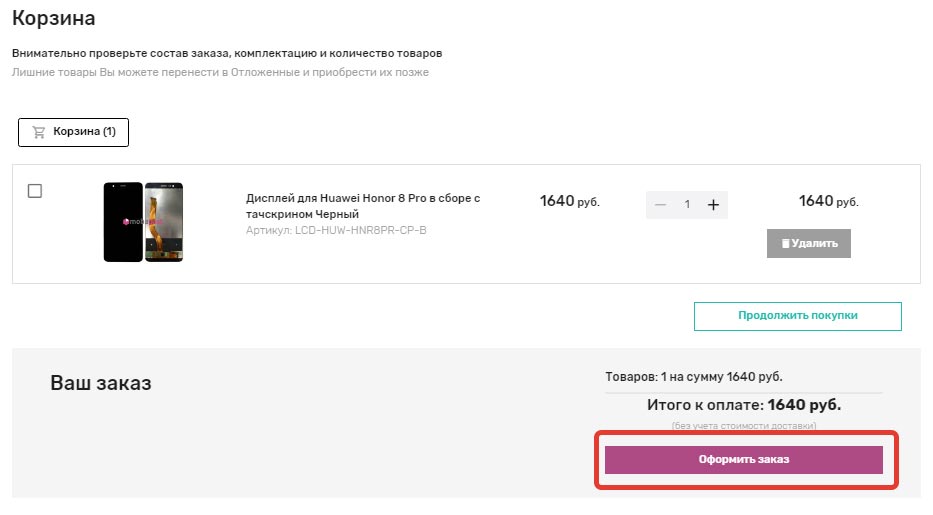The image size is (933, 515).
Task: Open the Huawei Honor 8 Pro product thumbnail
Action: (x=143, y=222)
